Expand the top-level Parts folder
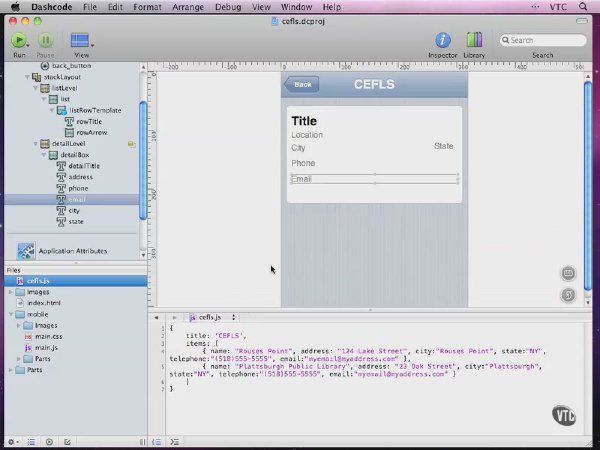This screenshot has width=600, height=450. point(11,370)
